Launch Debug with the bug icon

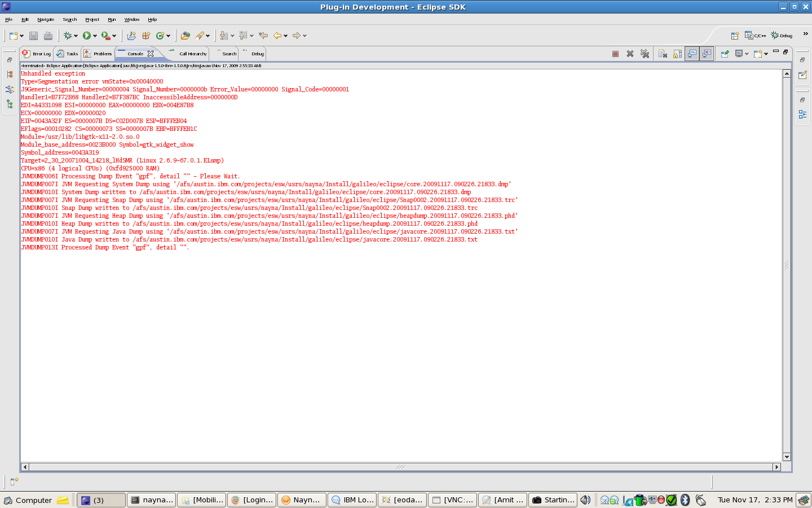tap(68, 36)
